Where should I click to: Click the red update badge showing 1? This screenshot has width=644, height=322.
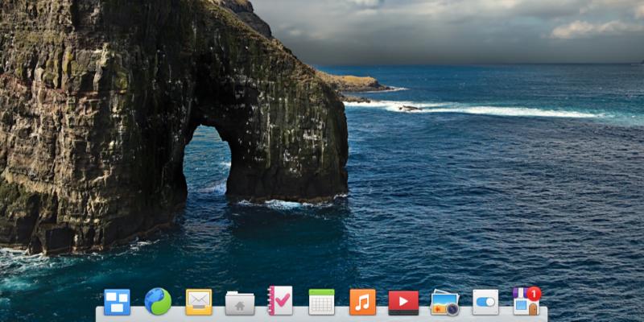[x=534, y=294]
